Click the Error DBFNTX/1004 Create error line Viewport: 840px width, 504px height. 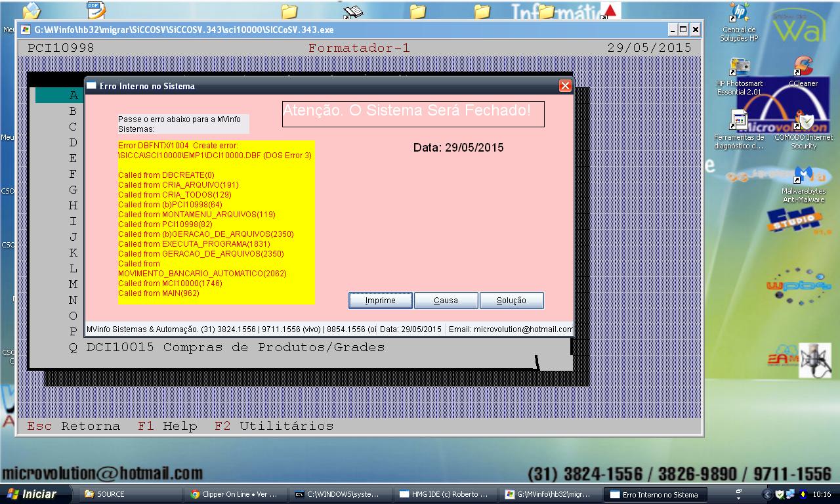(x=178, y=145)
